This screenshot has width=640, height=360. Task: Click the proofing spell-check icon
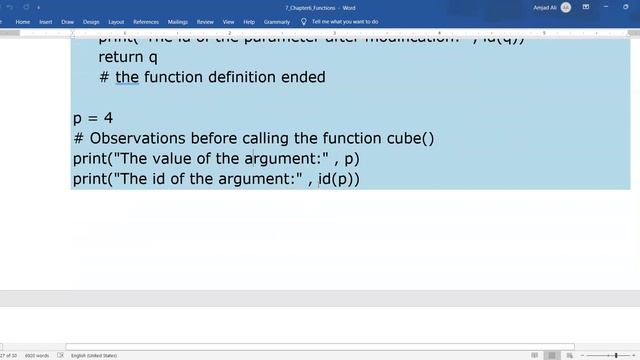(60, 356)
